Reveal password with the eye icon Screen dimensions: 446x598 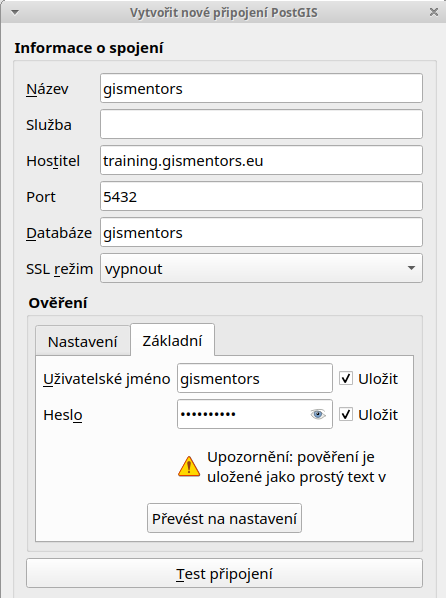[x=318, y=414]
